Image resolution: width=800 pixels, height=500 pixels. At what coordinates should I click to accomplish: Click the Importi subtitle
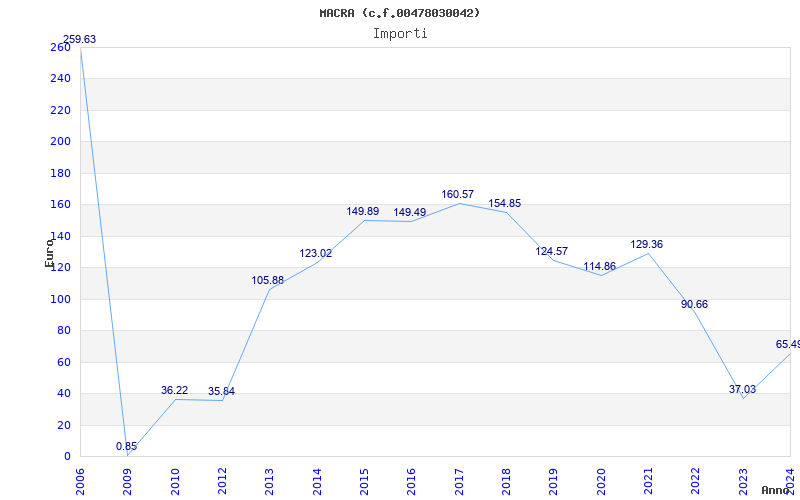pos(400,33)
